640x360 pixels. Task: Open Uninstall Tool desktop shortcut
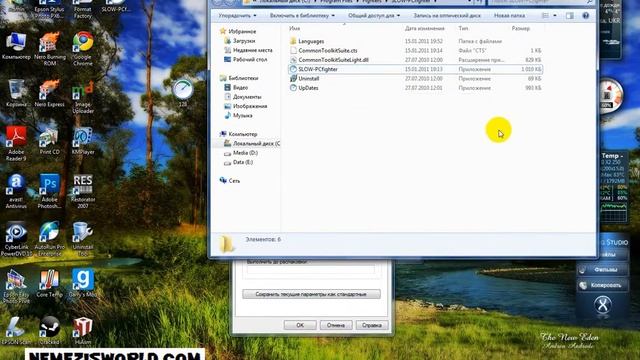point(83,239)
